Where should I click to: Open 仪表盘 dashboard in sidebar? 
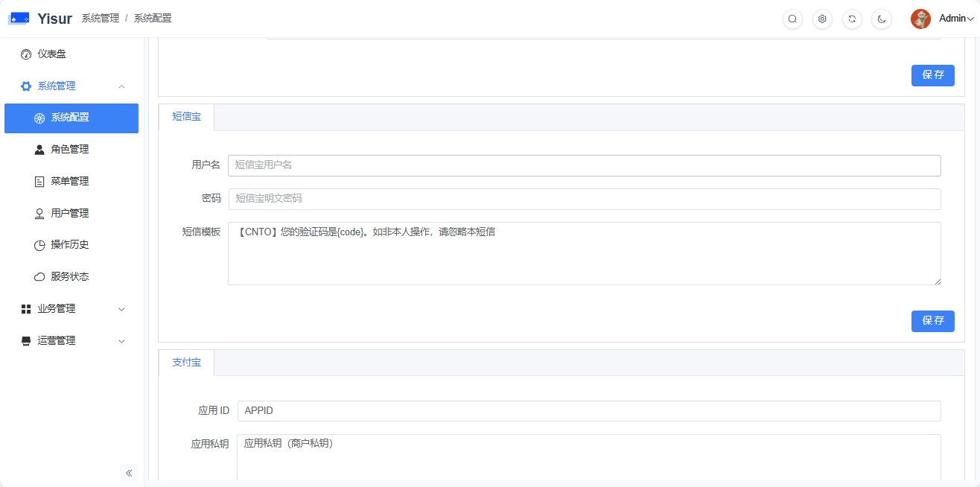point(51,54)
